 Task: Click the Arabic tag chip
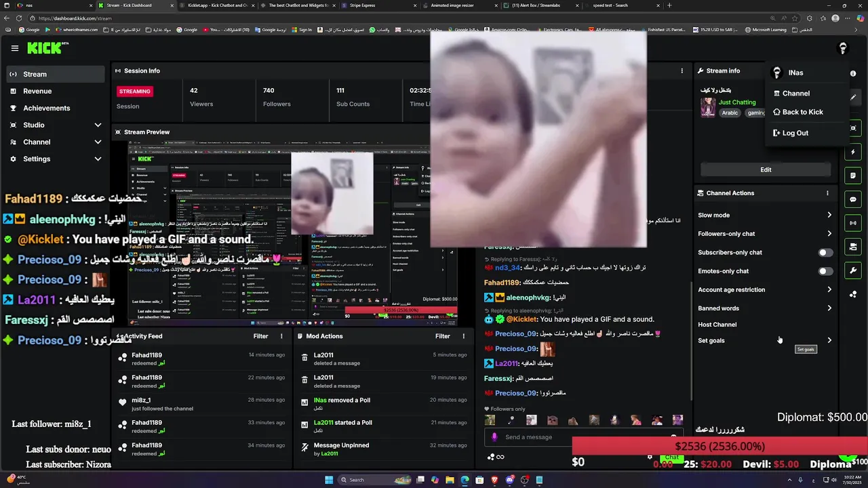(x=730, y=113)
